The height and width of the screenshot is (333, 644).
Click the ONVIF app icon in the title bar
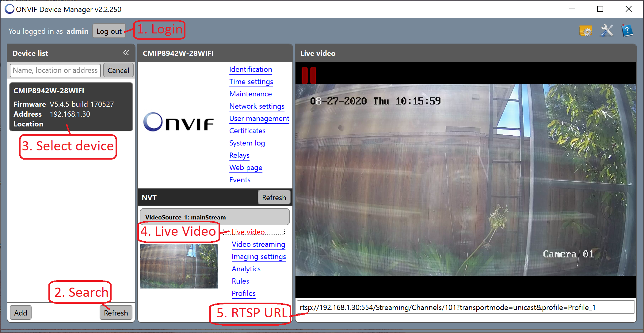[9, 9]
